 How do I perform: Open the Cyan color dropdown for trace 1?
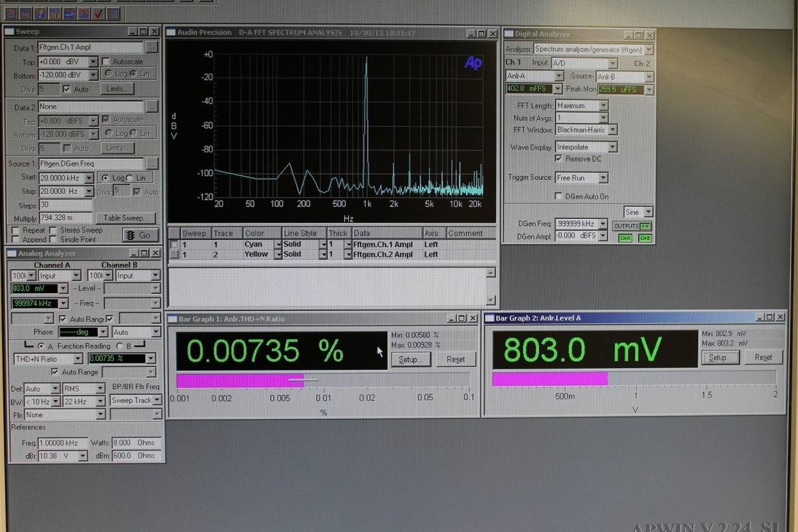tap(278, 244)
